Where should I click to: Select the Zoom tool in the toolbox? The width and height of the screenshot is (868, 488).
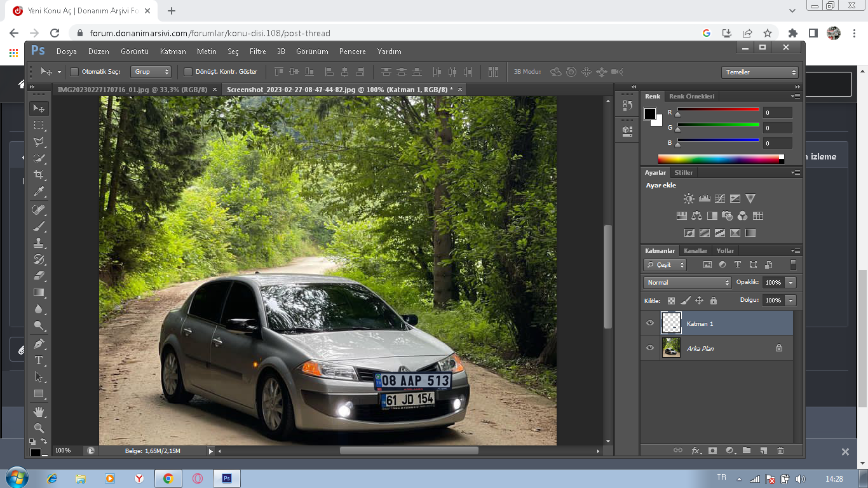[x=39, y=428]
